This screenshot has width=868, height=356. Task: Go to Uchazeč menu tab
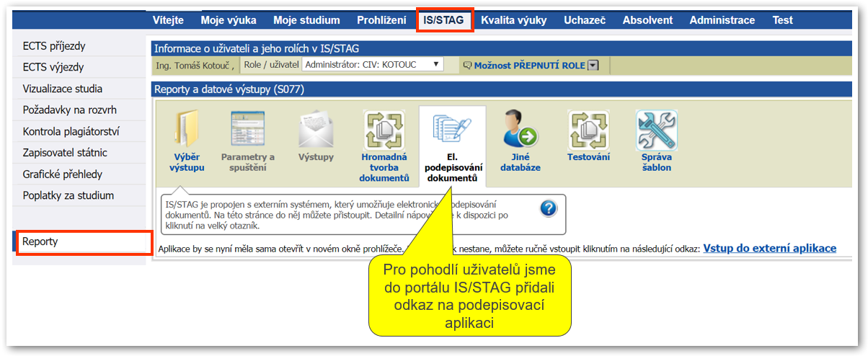click(x=585, y=20)
